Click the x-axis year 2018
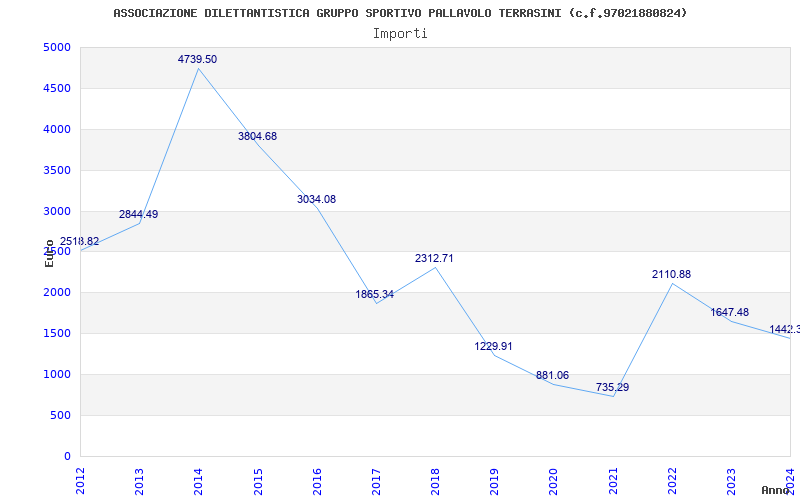 (x=435, y=481)
